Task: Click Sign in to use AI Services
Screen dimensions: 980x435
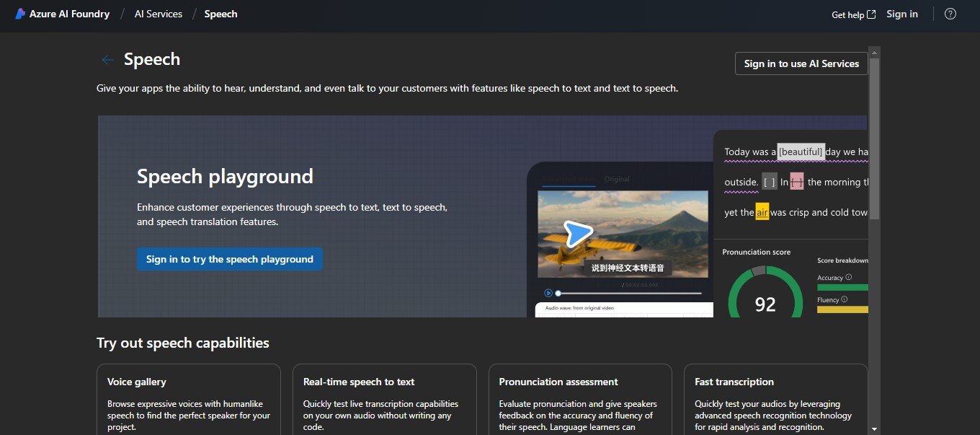Action: coord(801,63)
